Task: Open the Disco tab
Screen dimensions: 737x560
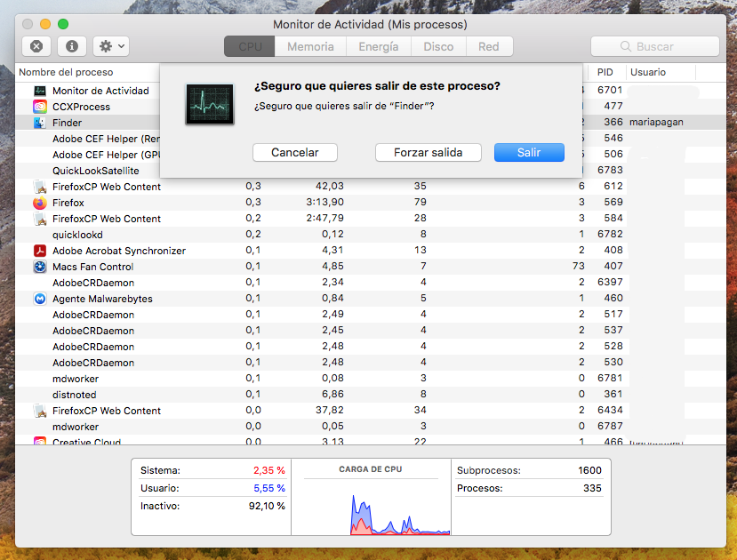Action: click(x=437, y=46)
